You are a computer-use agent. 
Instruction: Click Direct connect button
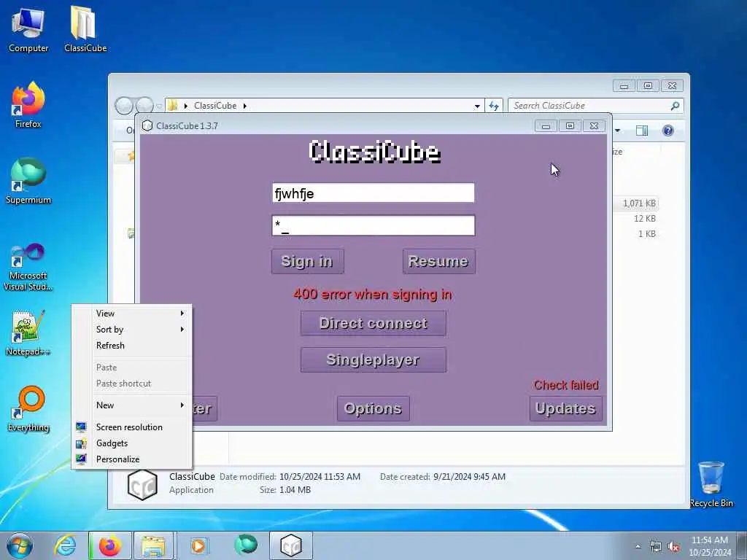click(373, 323)
